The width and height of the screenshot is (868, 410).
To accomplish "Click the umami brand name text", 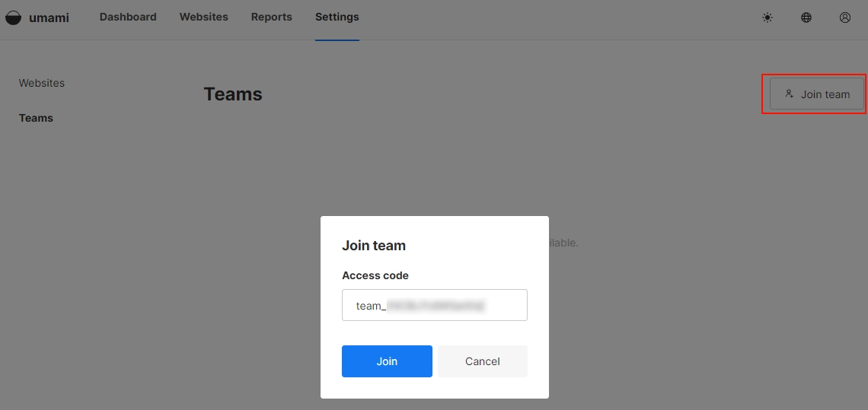I will coord(49,17).
